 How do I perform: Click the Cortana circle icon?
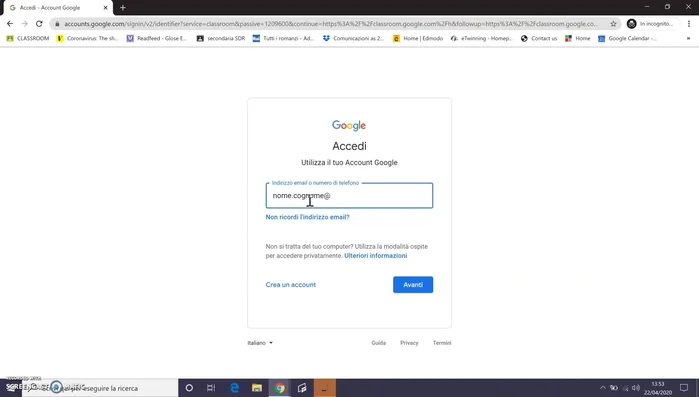(189, 388)
